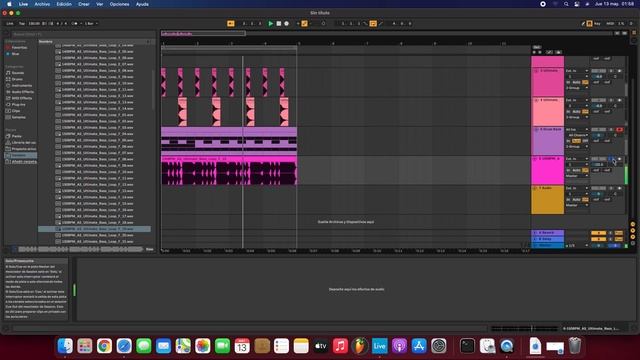Open Proyecto actual in Places

click(21, 149)
